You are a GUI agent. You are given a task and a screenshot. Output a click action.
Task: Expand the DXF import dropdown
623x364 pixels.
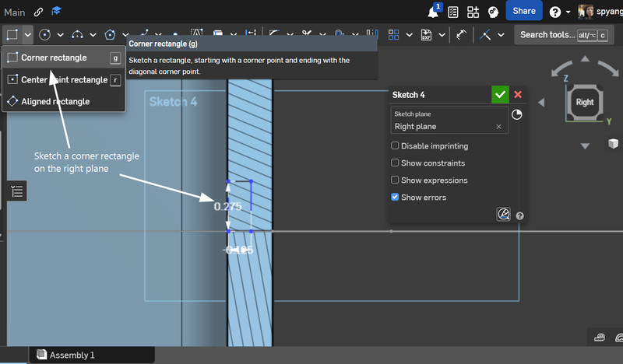[x=442, y=35]
